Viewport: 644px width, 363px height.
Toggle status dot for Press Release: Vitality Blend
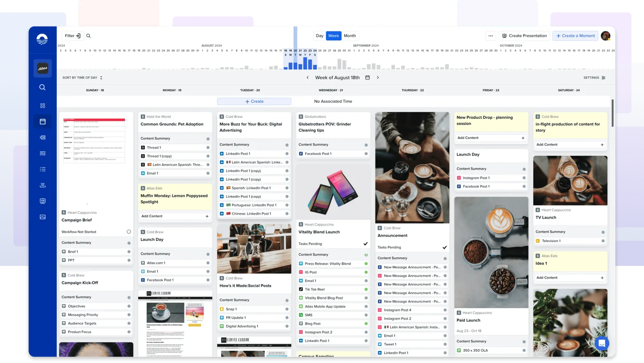click(366, 264)
